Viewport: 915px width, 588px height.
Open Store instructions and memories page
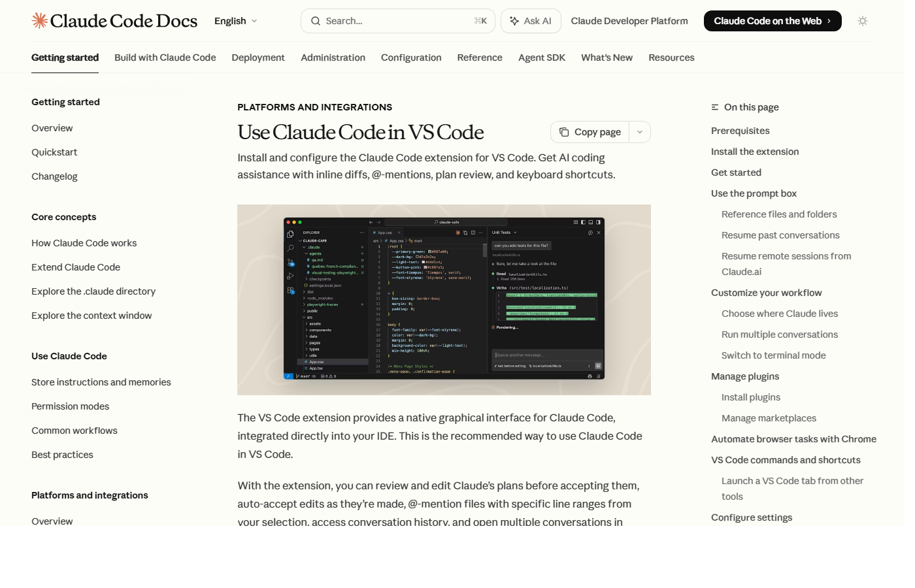101,382
